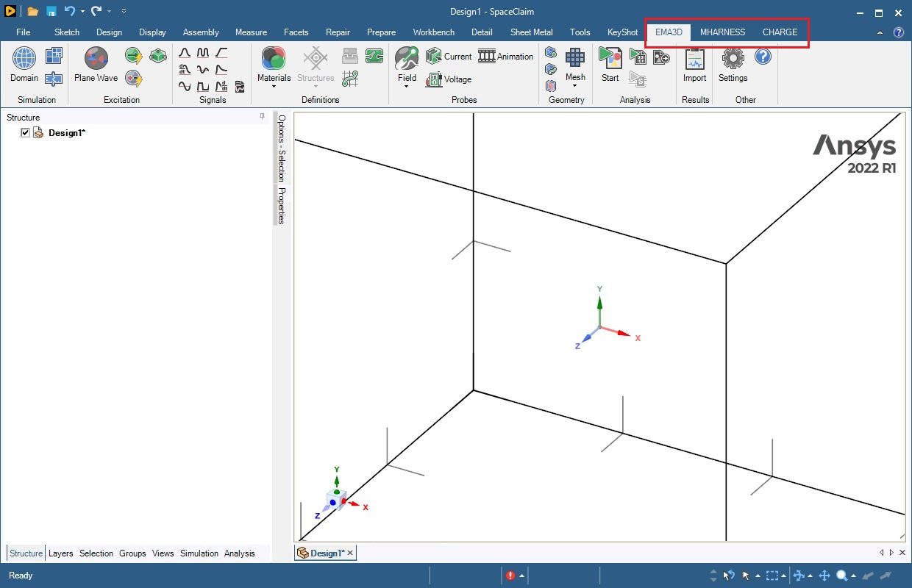Expand the zoom options arrow in status bar

click(855, 576)
